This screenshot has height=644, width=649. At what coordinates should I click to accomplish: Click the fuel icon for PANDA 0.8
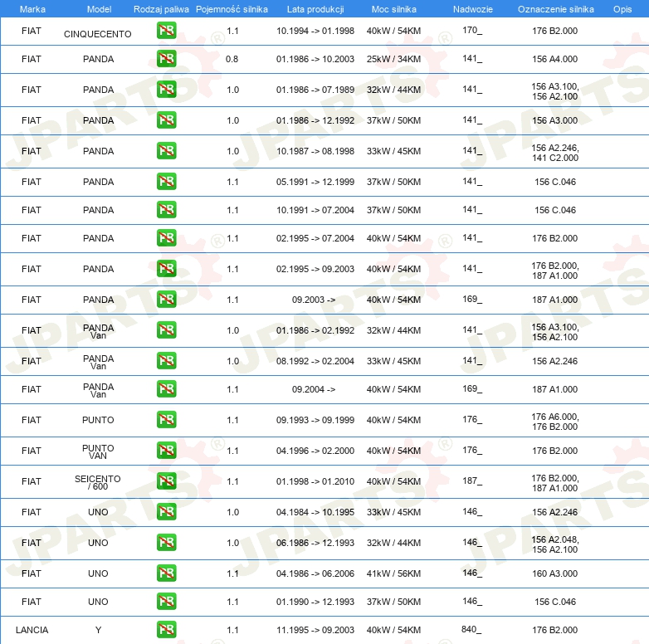(x=166, y=59)
